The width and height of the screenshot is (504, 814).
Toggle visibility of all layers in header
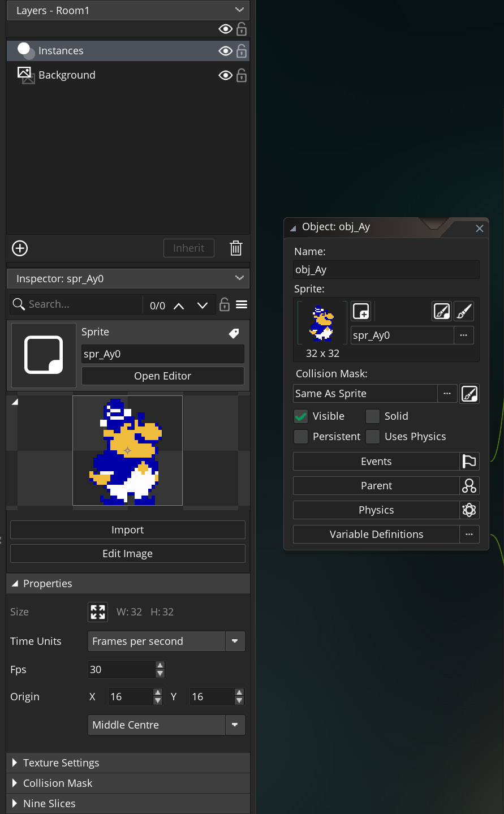pyautogui.click(x=226, y=29)
